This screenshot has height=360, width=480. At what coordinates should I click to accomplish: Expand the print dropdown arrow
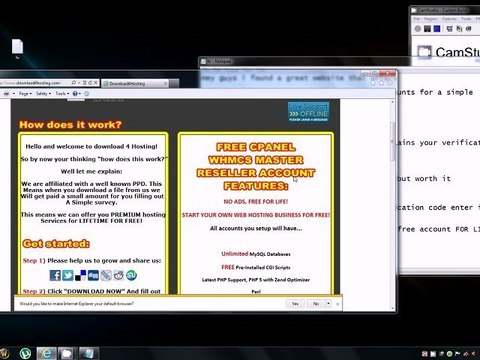tap(14, 94)
